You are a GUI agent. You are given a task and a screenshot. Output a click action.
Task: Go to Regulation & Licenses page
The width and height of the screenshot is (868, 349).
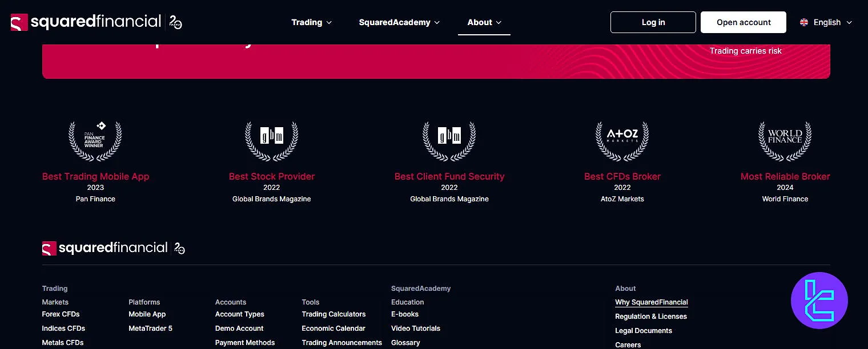[650, 316]
